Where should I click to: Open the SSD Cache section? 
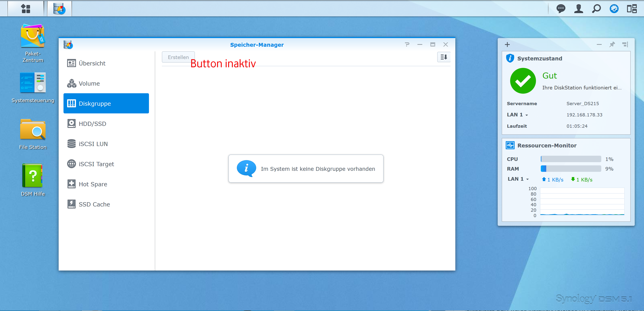coord(94,204)
